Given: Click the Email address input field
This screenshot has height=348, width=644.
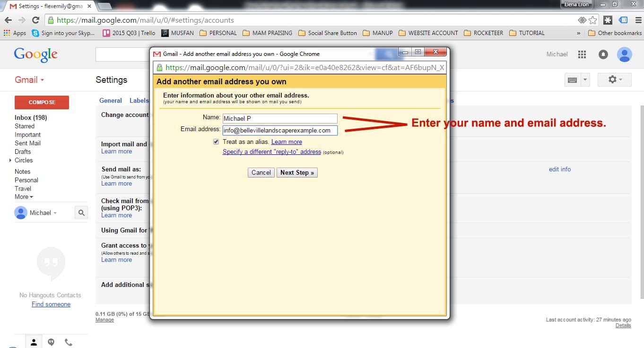Looking at the screenshot, I should click(280, 130).
